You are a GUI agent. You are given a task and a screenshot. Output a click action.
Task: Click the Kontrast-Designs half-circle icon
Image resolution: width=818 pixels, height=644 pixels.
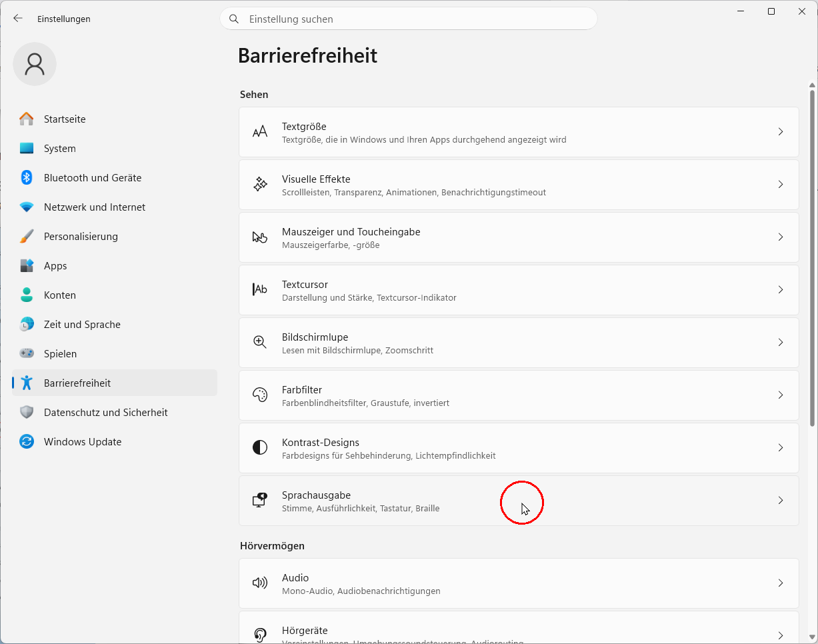click(x=260, y=448)
